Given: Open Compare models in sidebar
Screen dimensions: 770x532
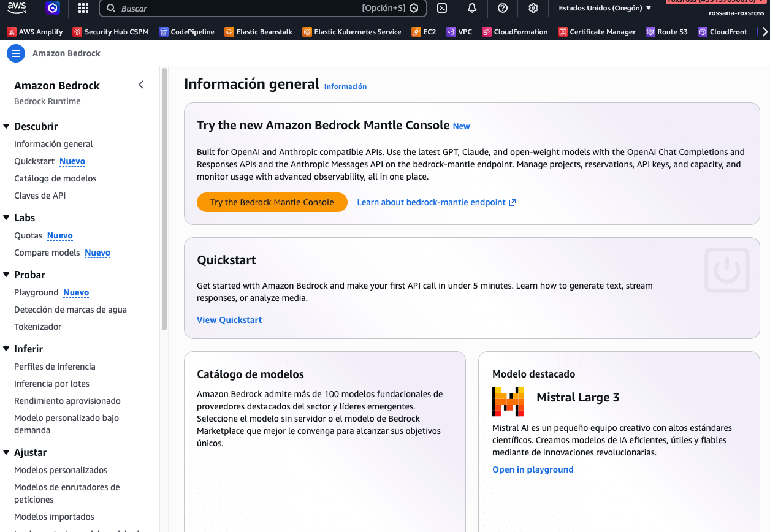Looking at the screenshot, I should coord(47,253).
